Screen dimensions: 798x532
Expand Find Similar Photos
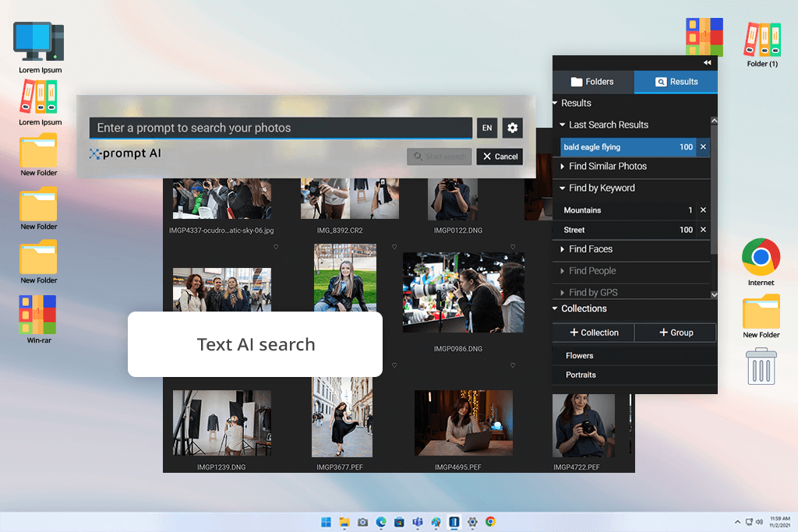click(x=563, y=167)
